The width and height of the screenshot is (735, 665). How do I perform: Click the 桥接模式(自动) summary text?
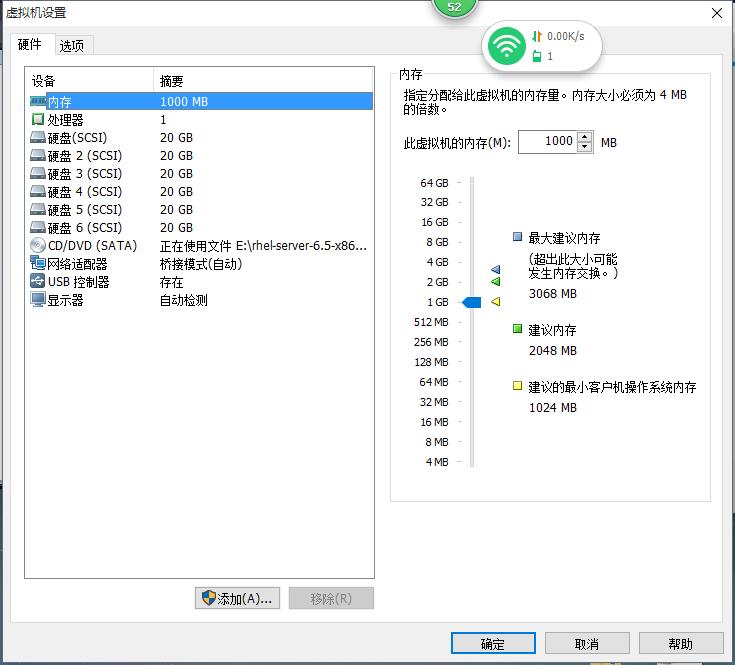click(201, 264)
